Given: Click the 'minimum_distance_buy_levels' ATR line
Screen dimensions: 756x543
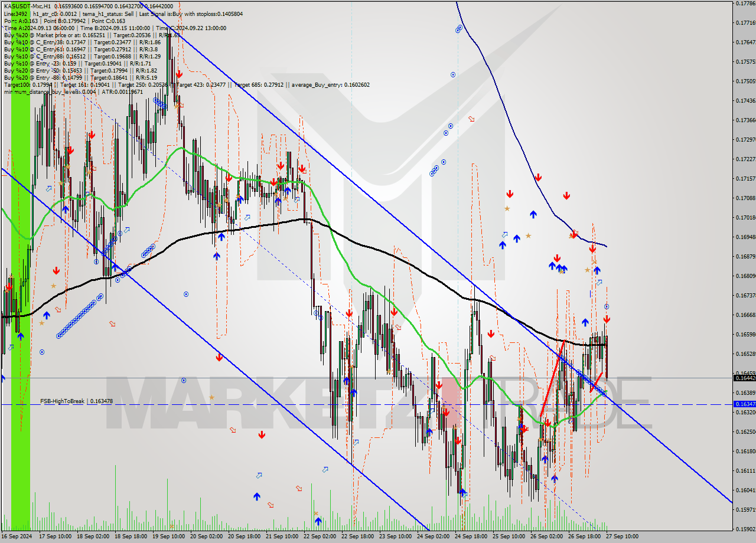Looking at the screenshot, I should click(x=73, y=91).
